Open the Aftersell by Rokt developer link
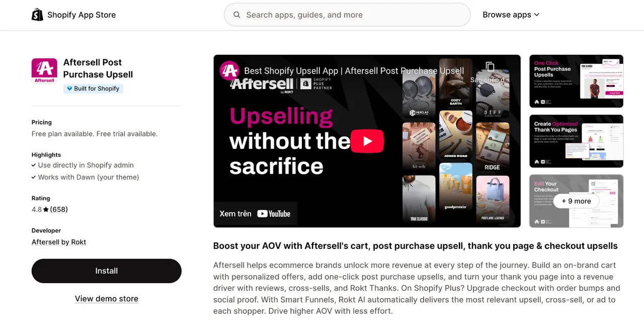Screen dimensions: 644x327 pos(59,242)
